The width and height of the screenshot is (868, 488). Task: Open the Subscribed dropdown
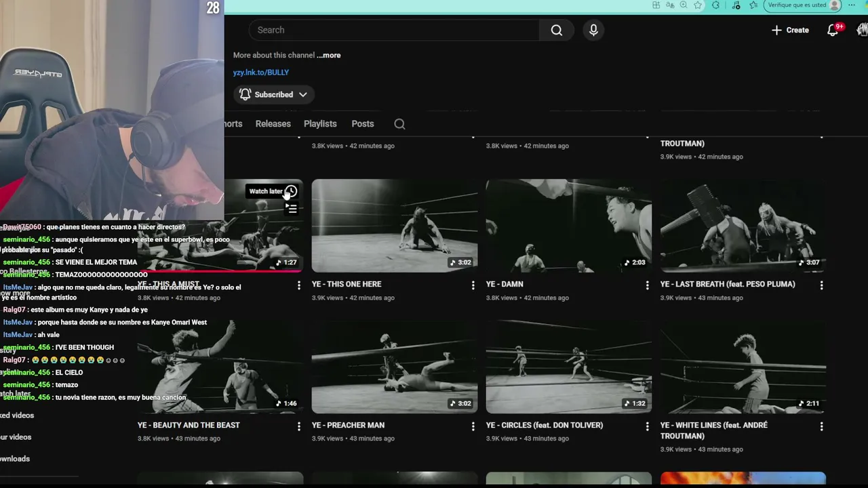[273, 95]
